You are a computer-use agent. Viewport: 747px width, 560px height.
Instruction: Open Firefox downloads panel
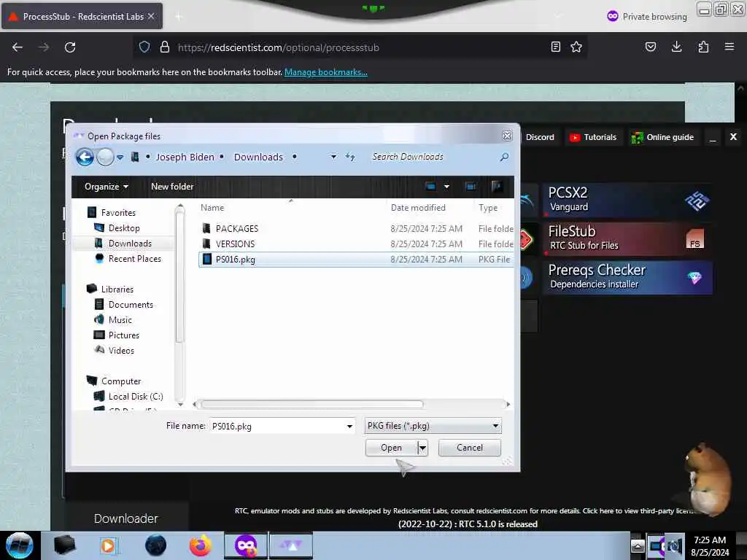coord(676,47)
